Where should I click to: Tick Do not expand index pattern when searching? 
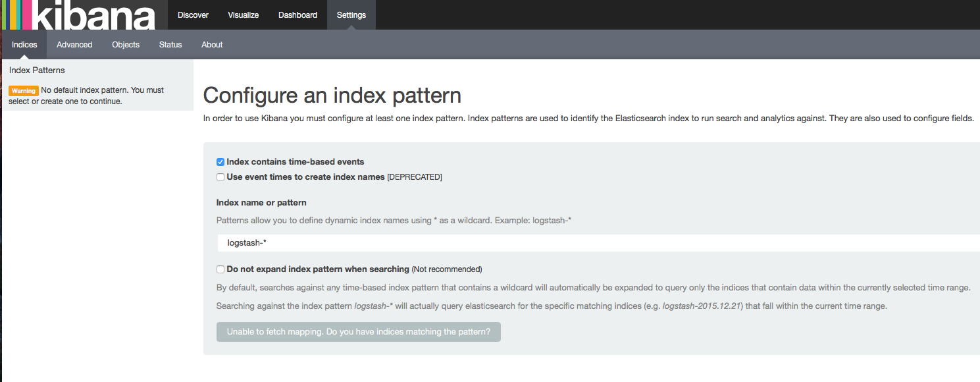(220, 269)
